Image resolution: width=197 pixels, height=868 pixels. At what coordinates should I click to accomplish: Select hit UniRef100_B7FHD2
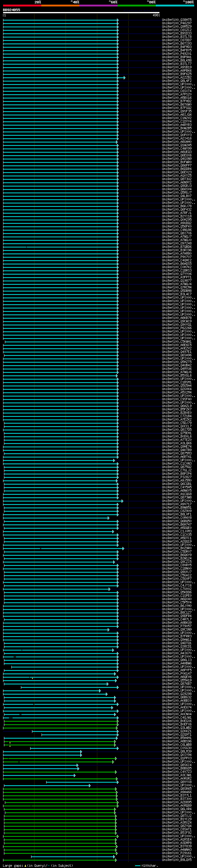177,101
